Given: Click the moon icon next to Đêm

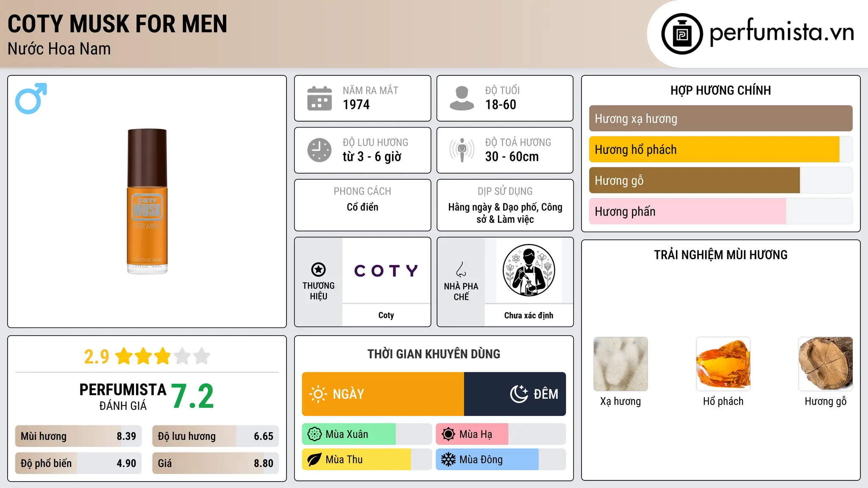Looking at the screenshot, I should [519, 394].
